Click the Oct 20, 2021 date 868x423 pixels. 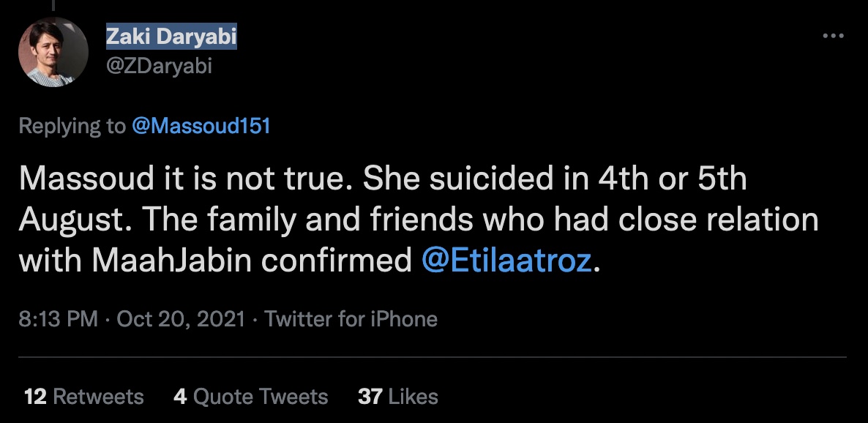pos(180,319)
